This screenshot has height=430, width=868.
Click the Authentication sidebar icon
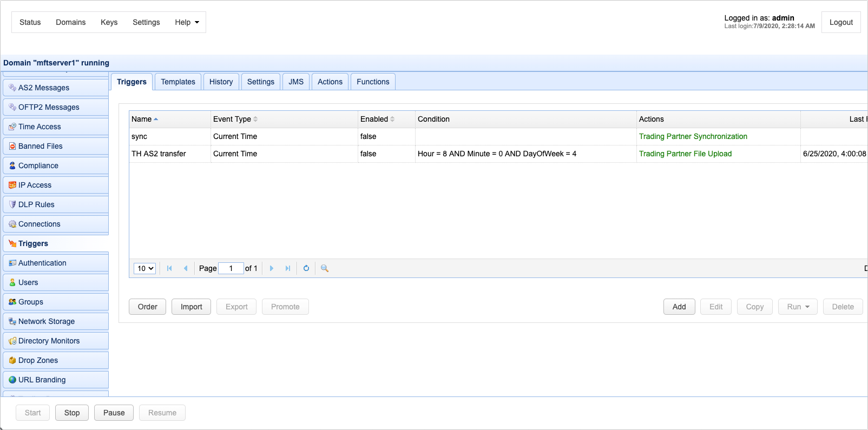click(12, 263)
